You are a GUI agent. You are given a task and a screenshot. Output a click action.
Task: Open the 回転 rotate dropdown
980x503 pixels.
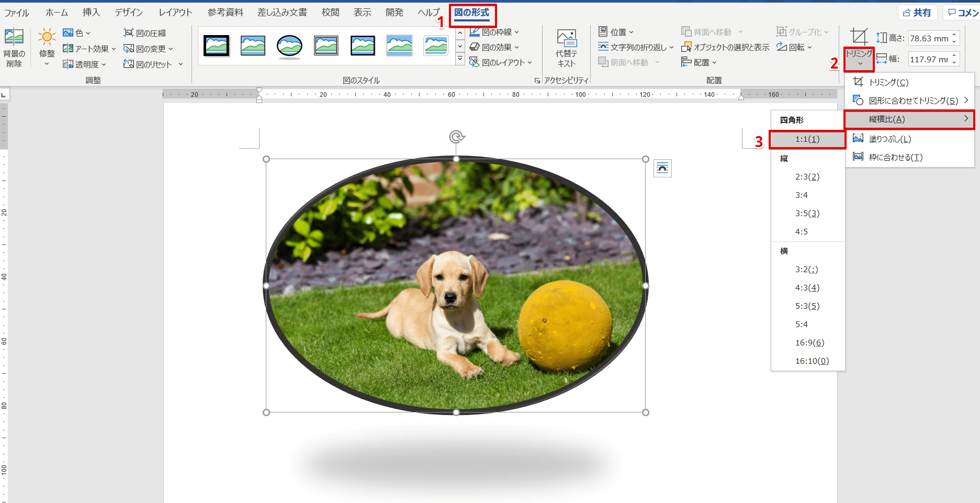(794, 47)
